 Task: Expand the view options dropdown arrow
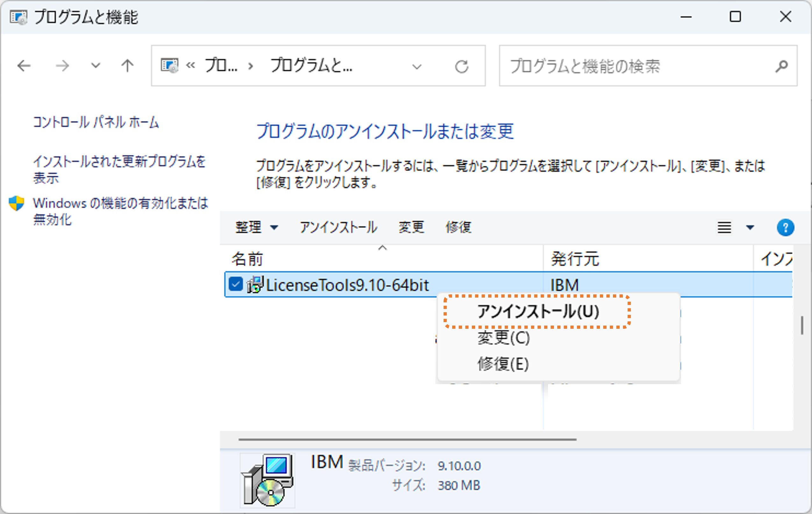click(750, 228)
